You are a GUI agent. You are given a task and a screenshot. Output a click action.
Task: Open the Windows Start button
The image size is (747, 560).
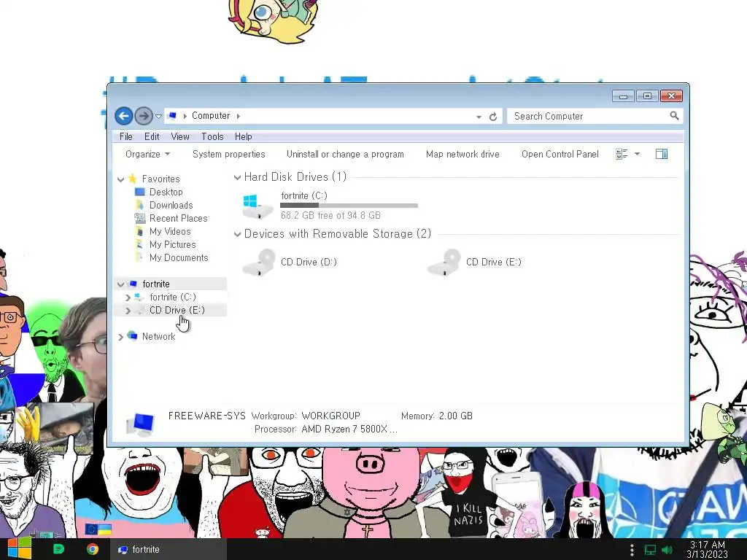19,549
